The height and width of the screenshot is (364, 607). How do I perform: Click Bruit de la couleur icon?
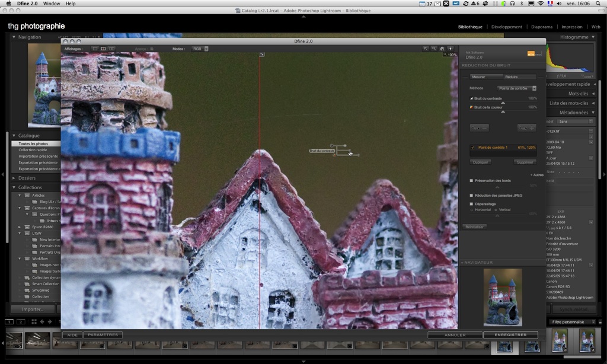(x=471, y=107)
